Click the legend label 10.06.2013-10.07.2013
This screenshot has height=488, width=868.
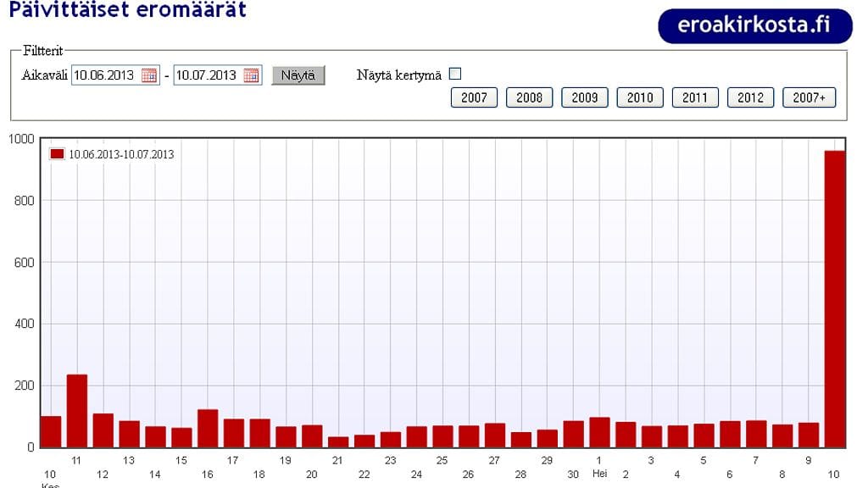tap(121, 154)
